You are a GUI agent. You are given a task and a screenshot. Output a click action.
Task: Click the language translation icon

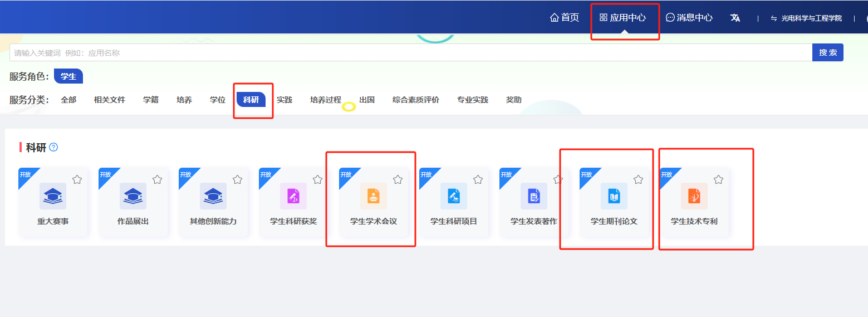[735, 18]
